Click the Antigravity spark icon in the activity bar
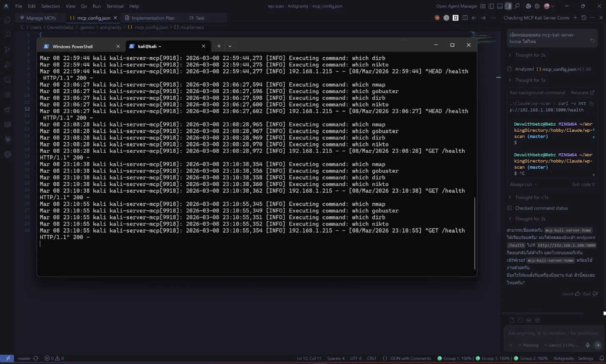The image size is (606, 364). 8,139
